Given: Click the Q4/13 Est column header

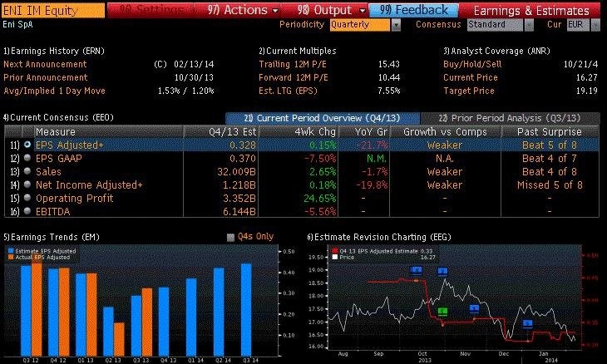Looking at the screenshot, I should (x=221, y=132).
